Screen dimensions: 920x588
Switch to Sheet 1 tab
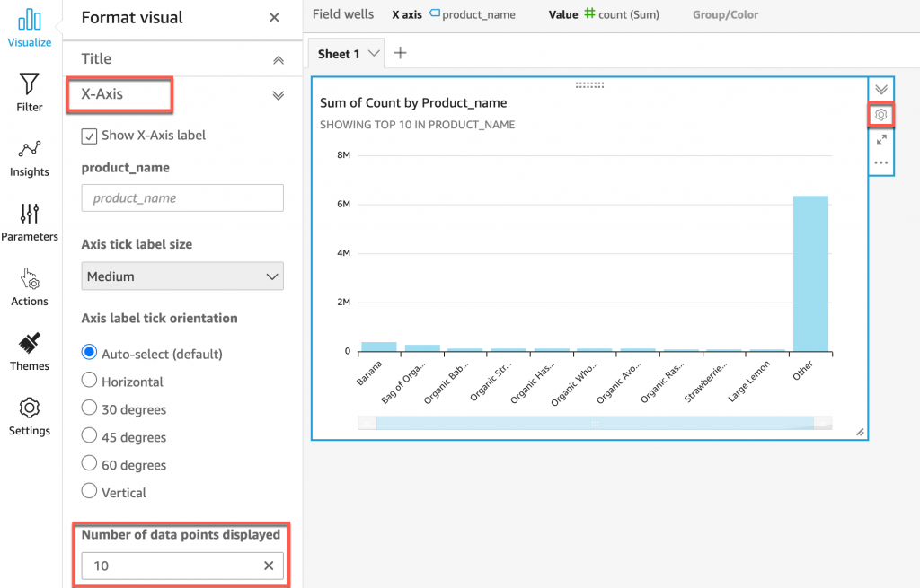[340, 54]
